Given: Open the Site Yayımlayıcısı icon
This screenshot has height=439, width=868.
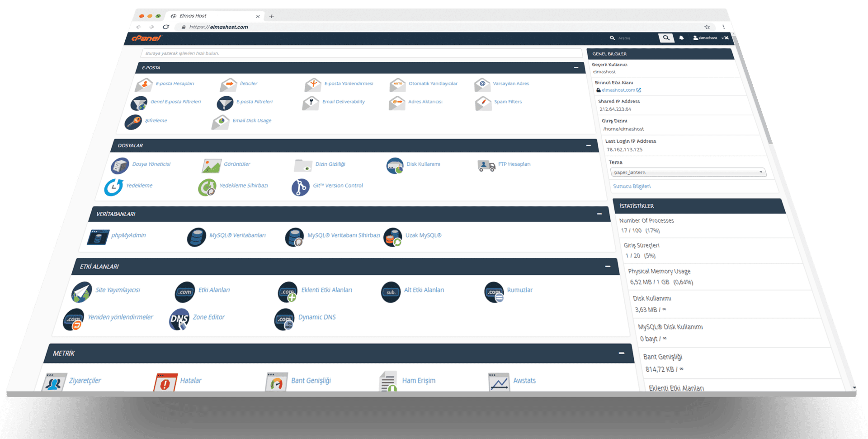Looking at the screenshot, I should point(82,292).
